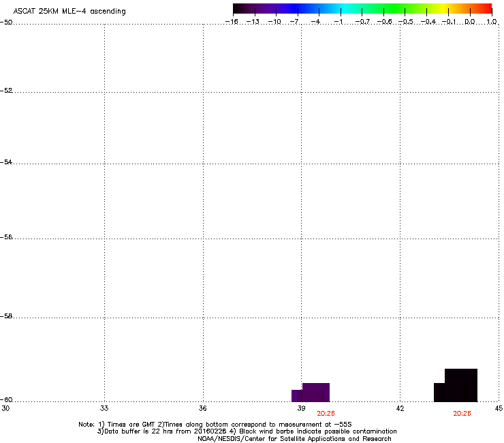Click the purple data block near longitude 39

(311, 393)
